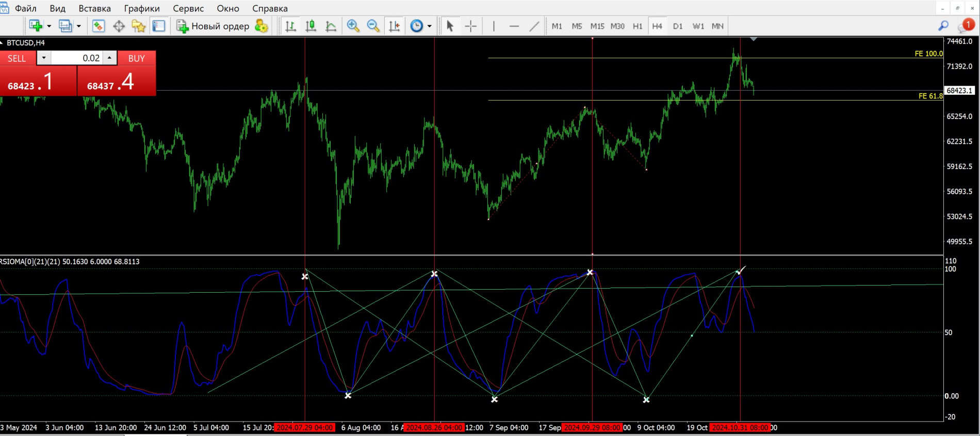
Task: Open the Графики menu
Action: pos(142,8)
